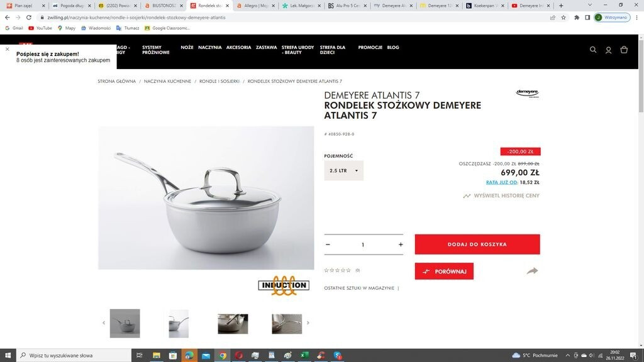Open the shopping basket icon

tap(624, 50)
